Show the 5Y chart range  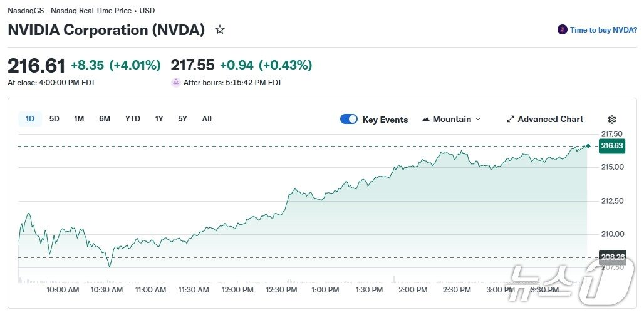pos(182,119)
